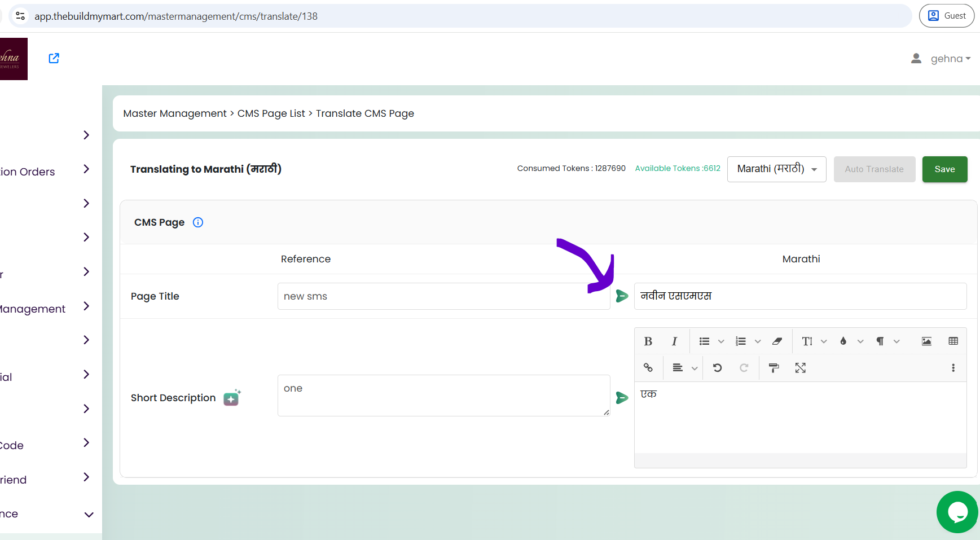
Task: Click the copy format paint roller icon
Action: click(774, 368)
